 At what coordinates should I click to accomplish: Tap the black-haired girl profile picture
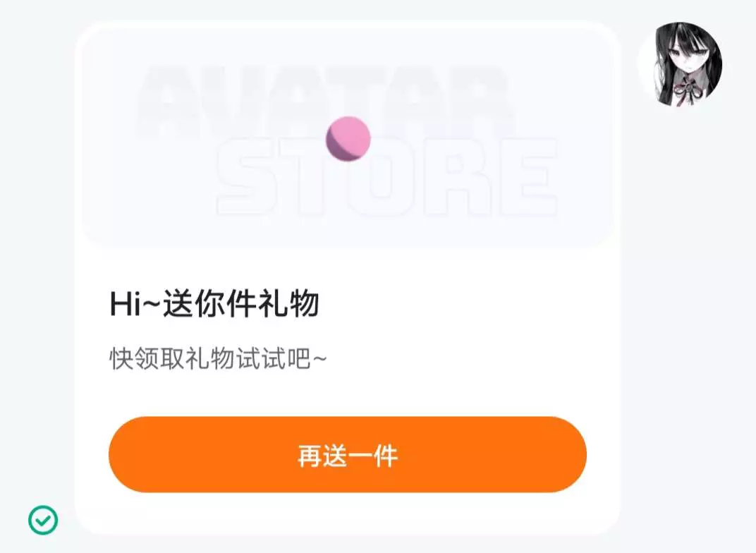point(681,63)
